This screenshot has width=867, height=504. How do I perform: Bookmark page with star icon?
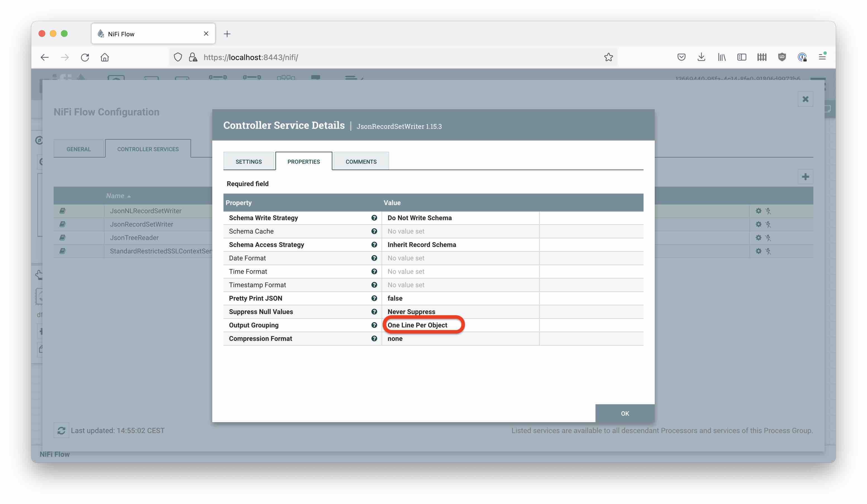click(x=608, y=57)
